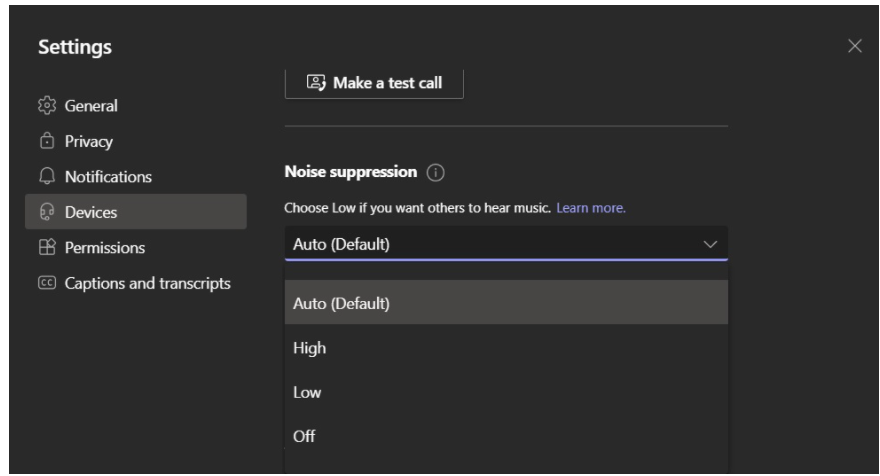Click the General gear icon

47,106
